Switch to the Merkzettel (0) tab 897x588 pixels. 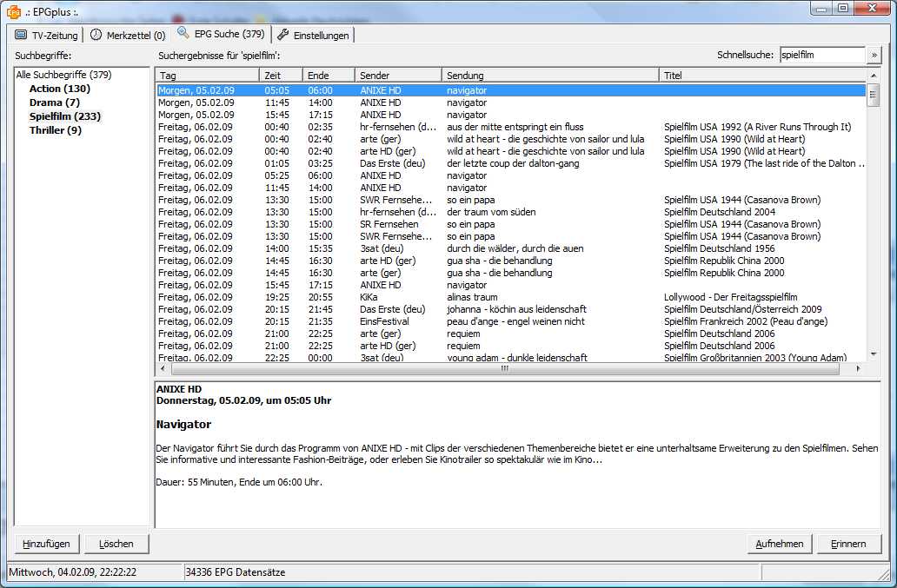click(x=127, y=36)
